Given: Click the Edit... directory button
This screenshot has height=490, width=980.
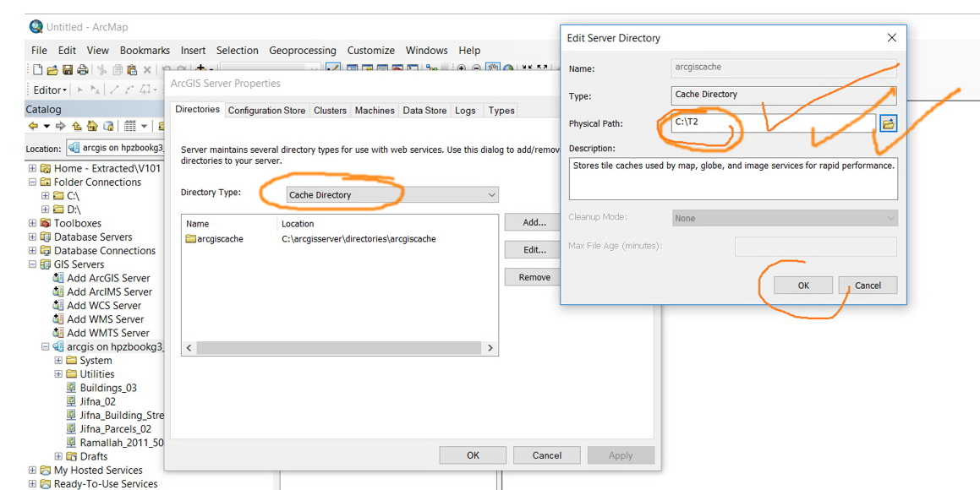Looking at the screenshot, I should click(534, 250).
